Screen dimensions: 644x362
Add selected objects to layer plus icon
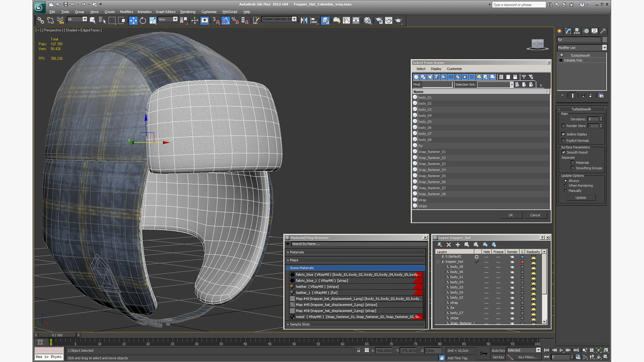[x=458, y=245]
